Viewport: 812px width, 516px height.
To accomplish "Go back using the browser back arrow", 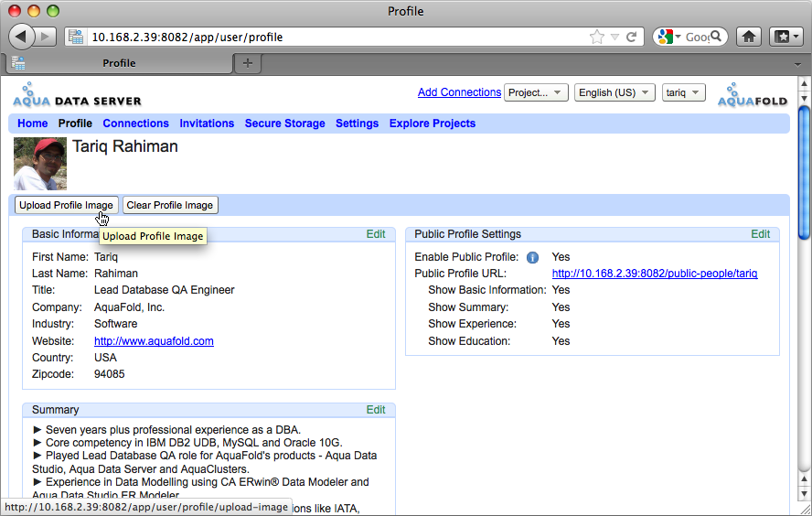I will coord(21,37).
